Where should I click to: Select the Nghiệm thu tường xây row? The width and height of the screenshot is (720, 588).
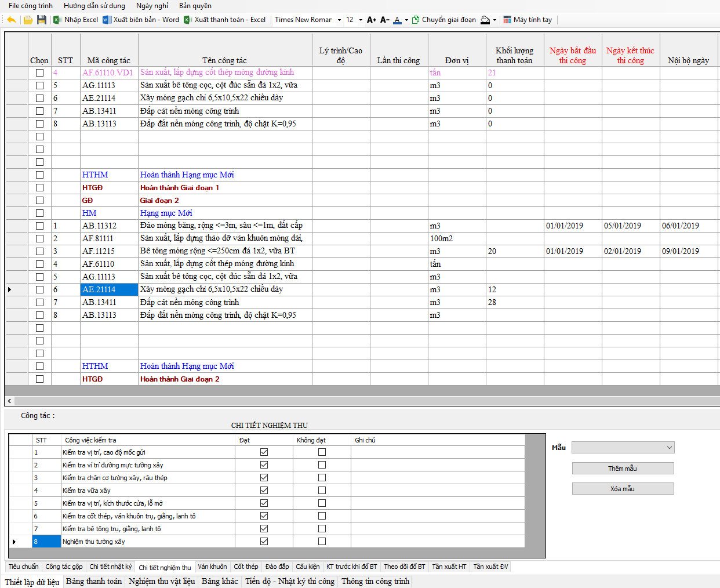point(267,542)
